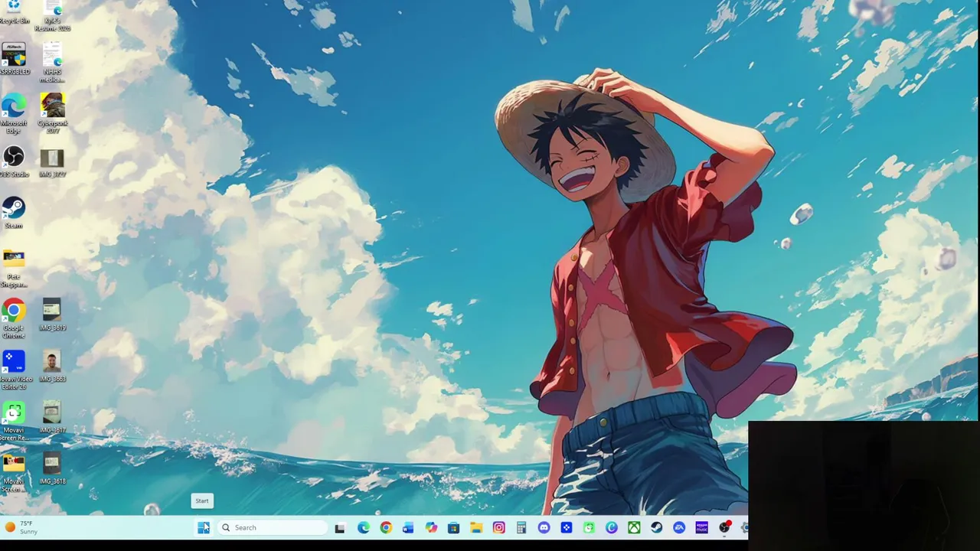Open Amazon Music from the taskbar
Viewport: 980px width, 551px height.
(702, 527)
